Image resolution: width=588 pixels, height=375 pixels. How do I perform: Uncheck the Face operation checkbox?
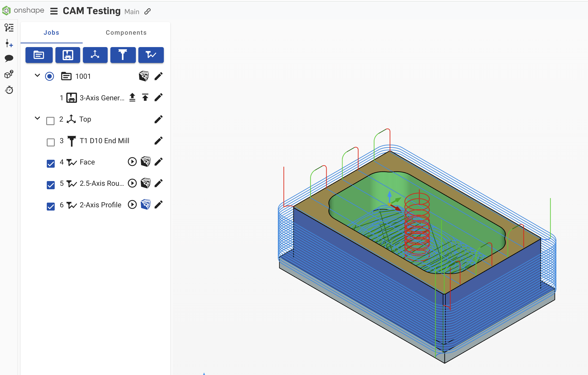pyautogui.click(x=51, y=163)
